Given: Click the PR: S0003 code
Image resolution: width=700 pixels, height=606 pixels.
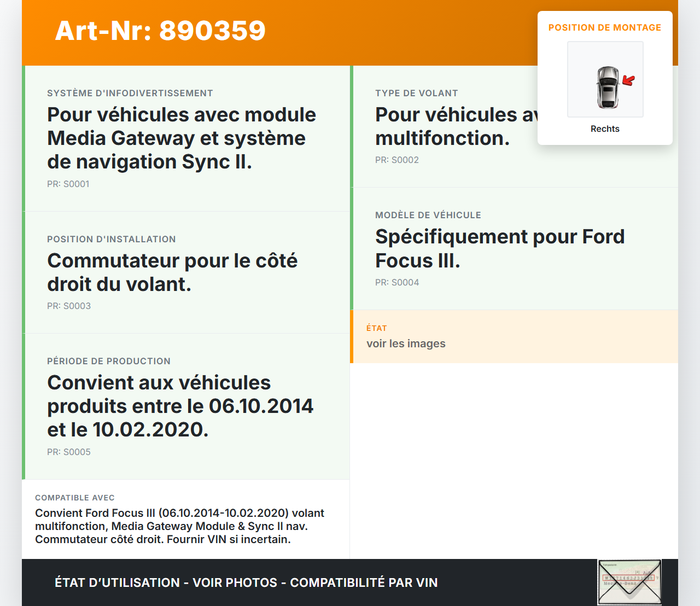Looking at the screenshot, I should point(69,306).
